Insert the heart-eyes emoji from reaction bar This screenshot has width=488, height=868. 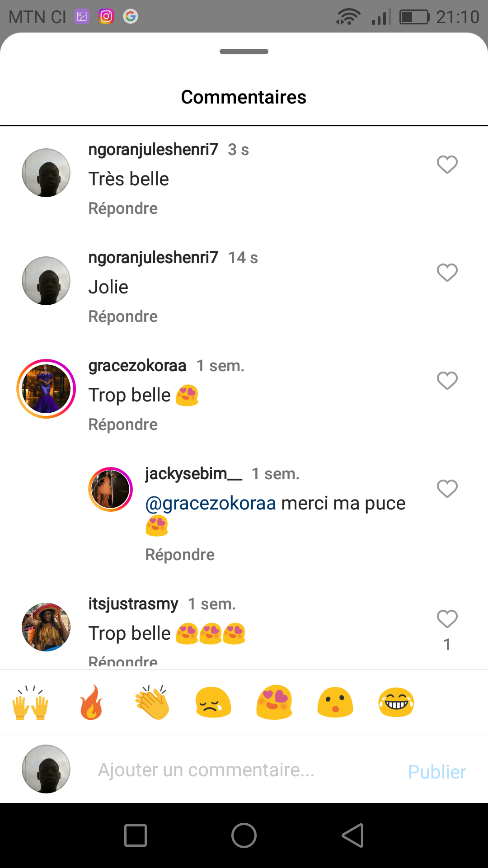coord(274,703)
